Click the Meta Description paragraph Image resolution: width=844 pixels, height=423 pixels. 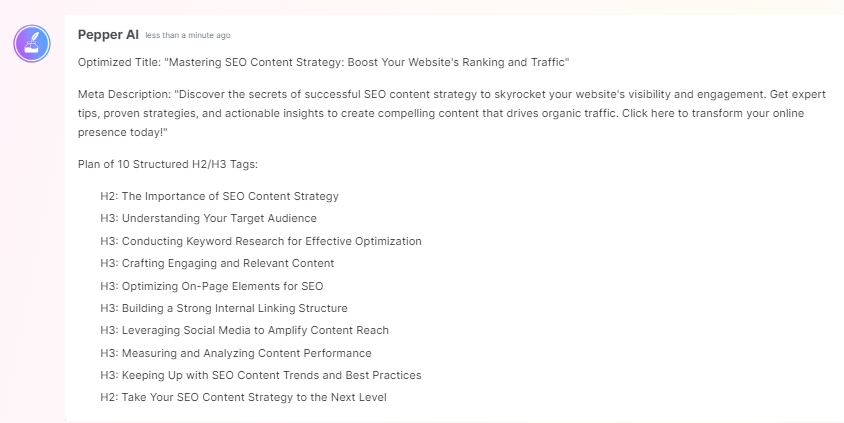coord(452,113)
